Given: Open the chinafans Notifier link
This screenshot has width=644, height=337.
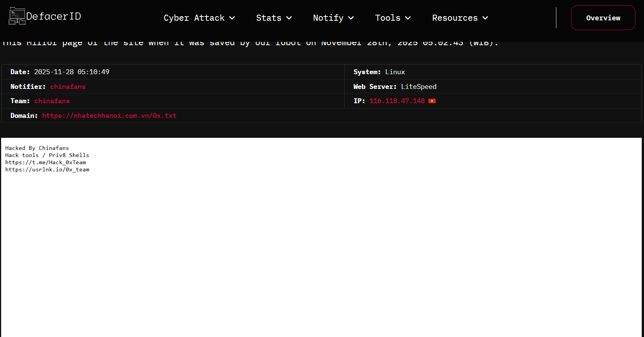Looking at the screenshot, I should (x=68, y=87).
